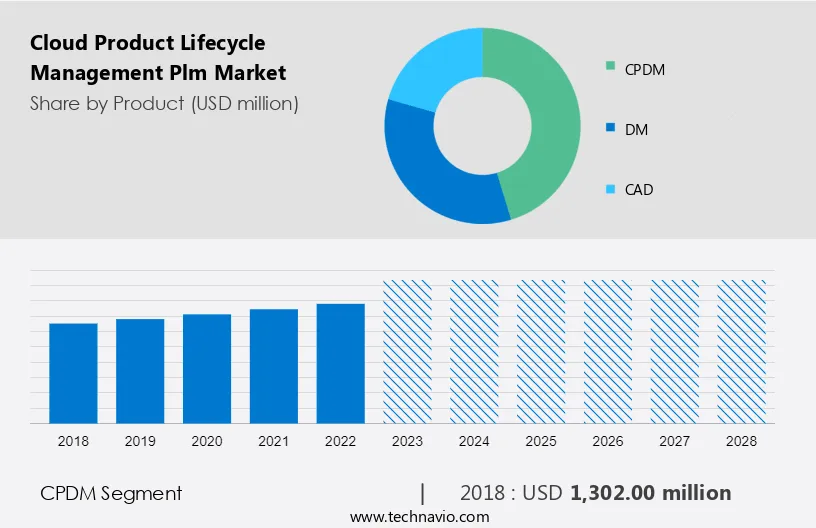
Task: Select the 2025 hatched forecast bar
Action: pos(541,351)
